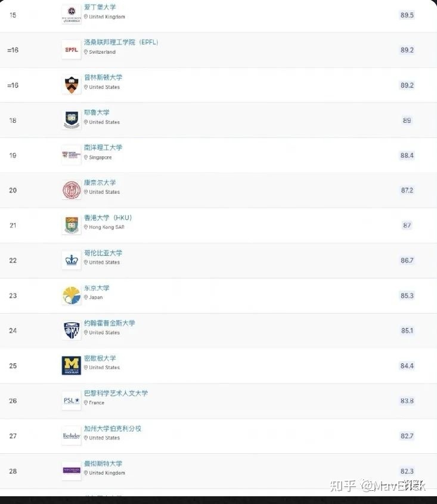Open the 洛桑联邦理工学院（EPFL） link
The height and width of the screenshot is (504, 437).
coord(121,42)
